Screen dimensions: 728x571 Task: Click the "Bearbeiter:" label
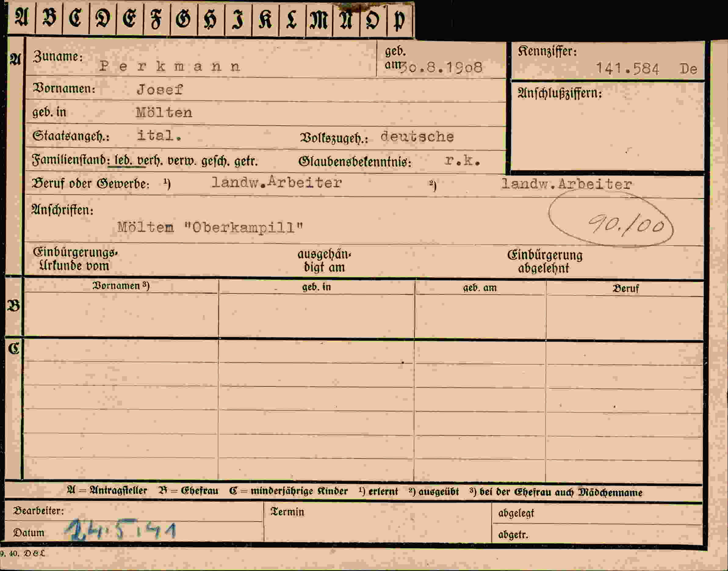(38, 511)
